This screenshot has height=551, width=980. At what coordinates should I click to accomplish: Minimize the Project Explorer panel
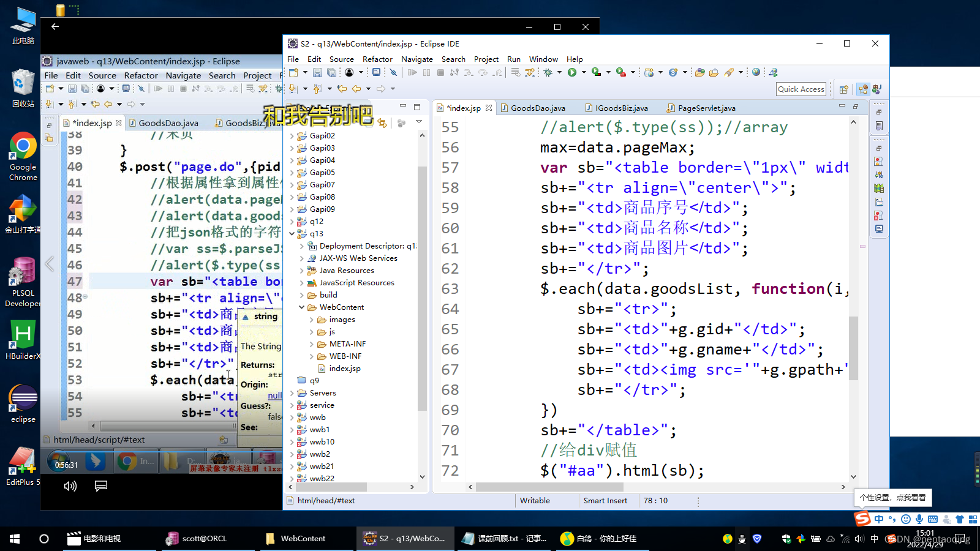coord(403,107)
